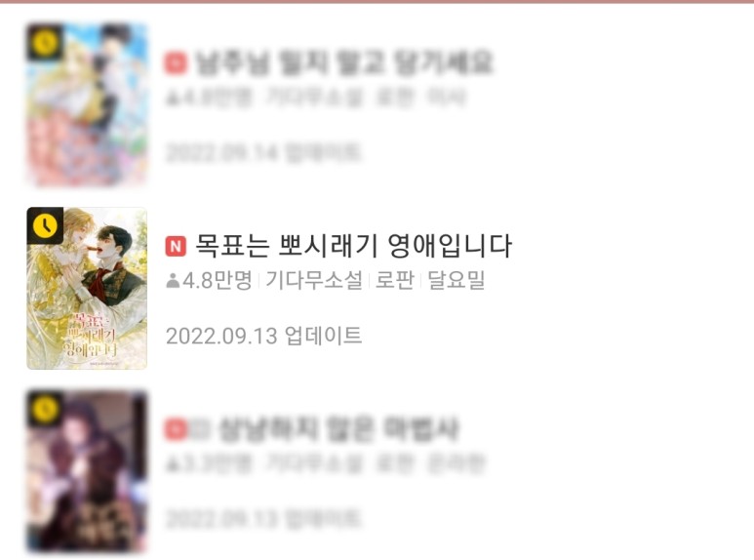The image size is (754, 560).
Task: Click the 2022.09.13 업데이트 date of 목표는 뽀시래기 영애입니다
Action: [x=263, y=336]
